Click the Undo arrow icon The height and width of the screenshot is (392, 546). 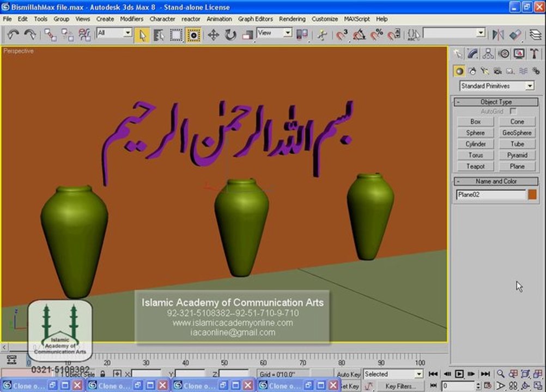[13, 34]
